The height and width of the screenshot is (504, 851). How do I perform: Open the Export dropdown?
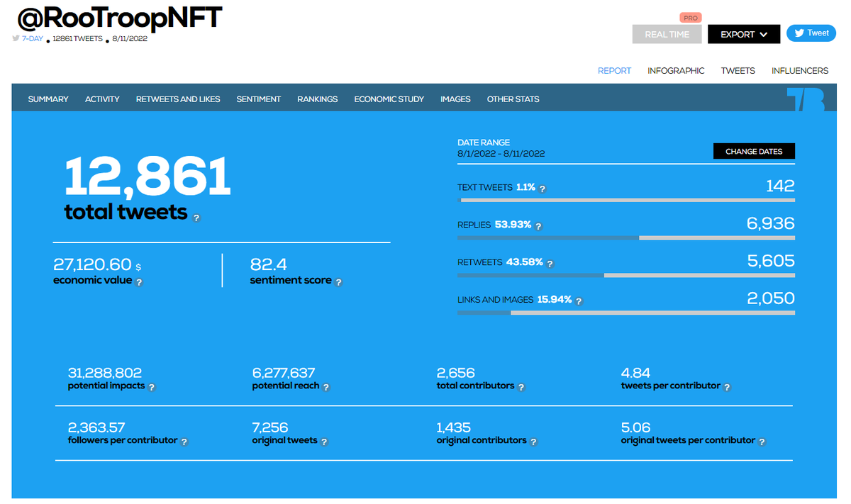click(744, 34)
